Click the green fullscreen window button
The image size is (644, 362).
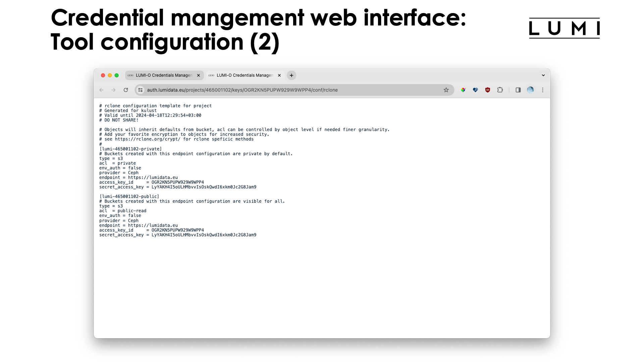[117, 75]
